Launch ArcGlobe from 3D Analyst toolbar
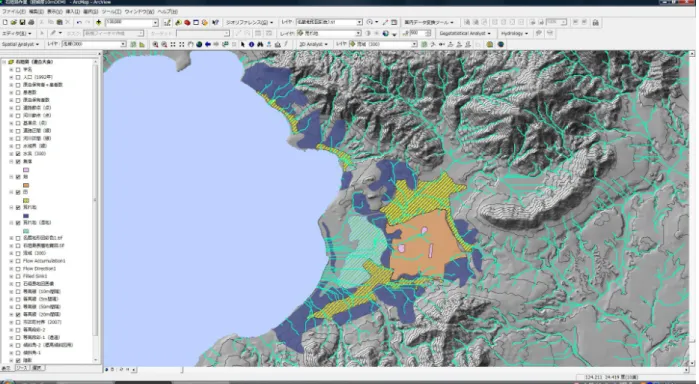Viewport: 699px width, 384px height. point(501,44)
